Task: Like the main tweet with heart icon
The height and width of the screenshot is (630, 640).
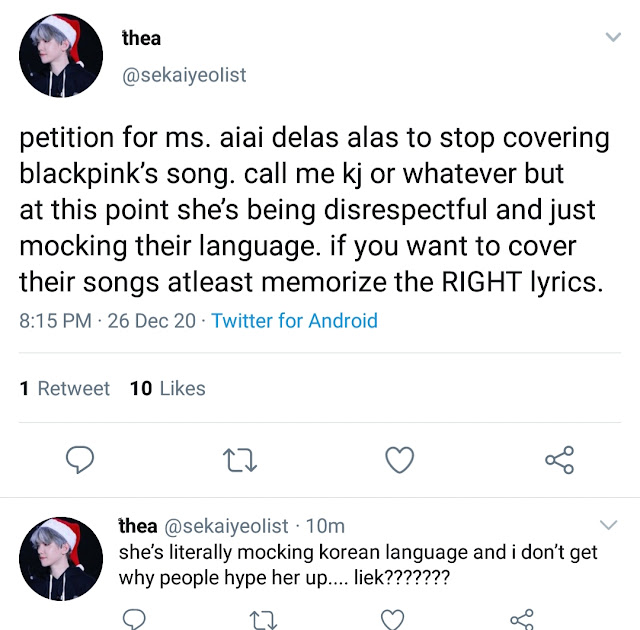Action: click(x=400, y=460)
